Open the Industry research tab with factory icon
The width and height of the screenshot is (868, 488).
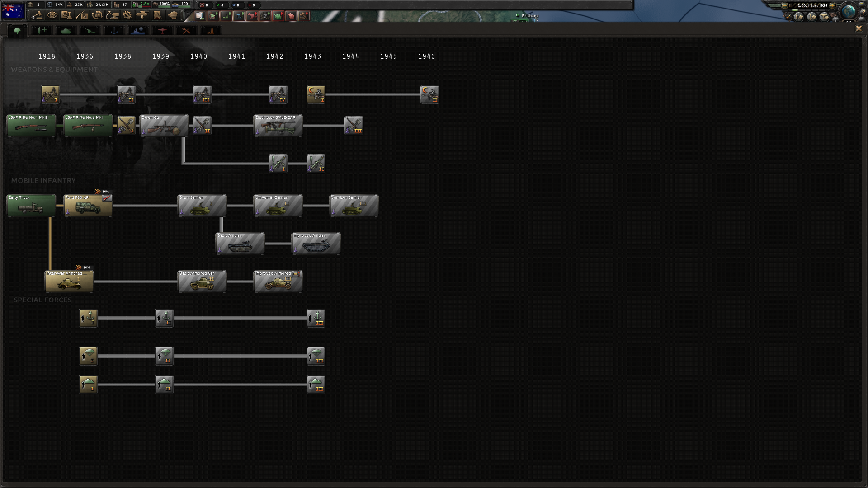[210, 30]
